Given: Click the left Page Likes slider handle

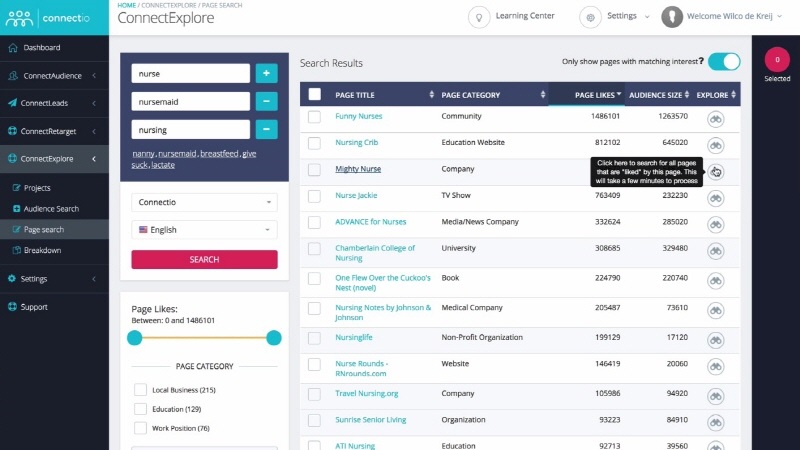Looking at the screenshot, I should 135,338.
